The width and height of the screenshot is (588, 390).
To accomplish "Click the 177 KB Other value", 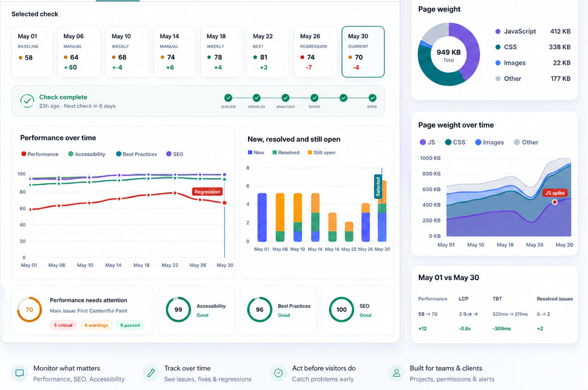I will 560,79.
